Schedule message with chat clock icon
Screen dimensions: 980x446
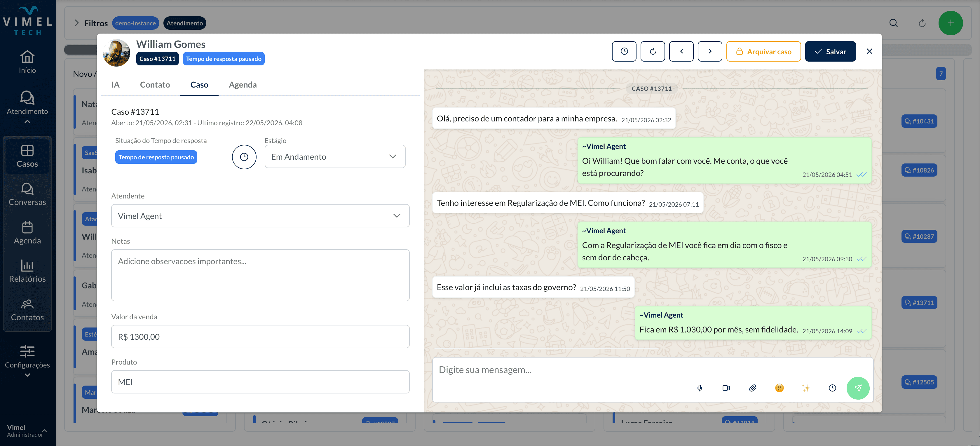tap(832, 388)
